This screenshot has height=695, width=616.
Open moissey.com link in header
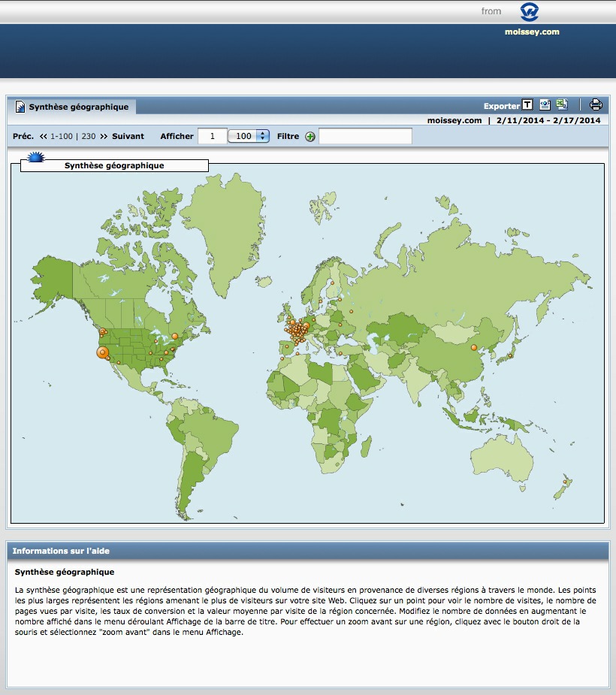pos(532,32)
